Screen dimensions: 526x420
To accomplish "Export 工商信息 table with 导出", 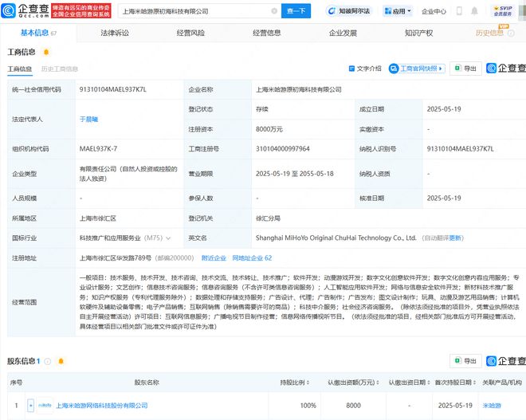I will tap(465, 69).
